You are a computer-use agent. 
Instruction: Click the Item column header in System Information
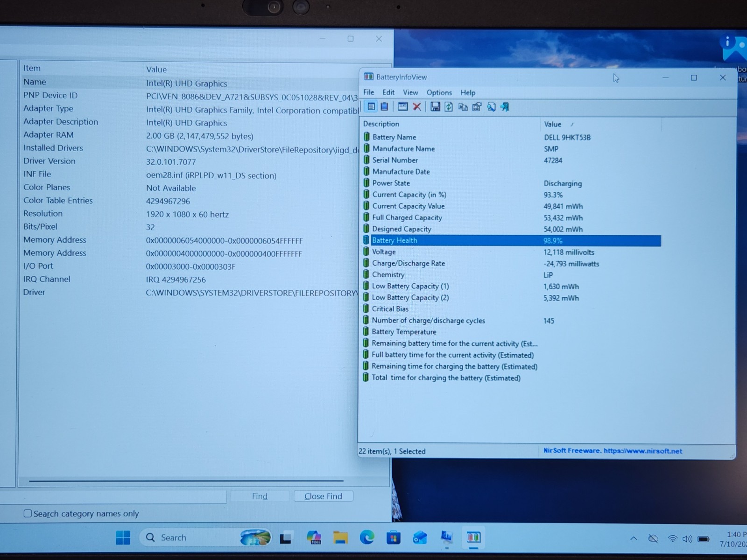point(80,68)
